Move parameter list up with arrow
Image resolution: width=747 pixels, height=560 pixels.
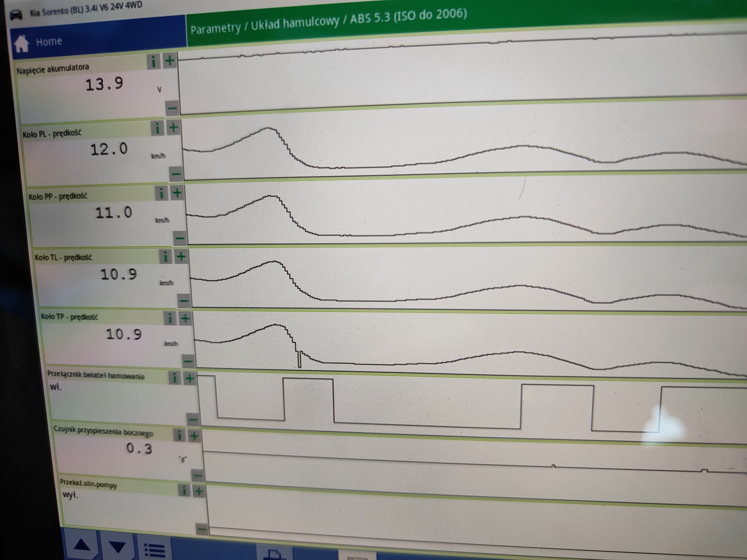[82, 546]
